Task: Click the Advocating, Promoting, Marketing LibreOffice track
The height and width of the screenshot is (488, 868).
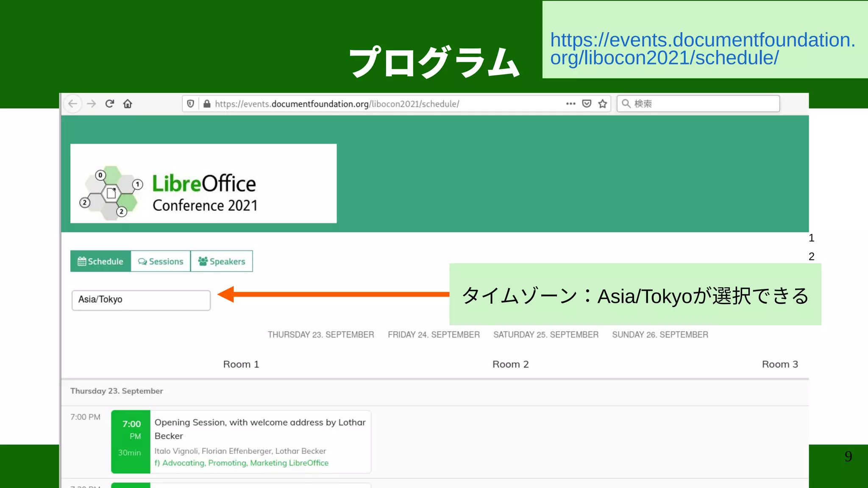Action: click(x=242, y=463)
